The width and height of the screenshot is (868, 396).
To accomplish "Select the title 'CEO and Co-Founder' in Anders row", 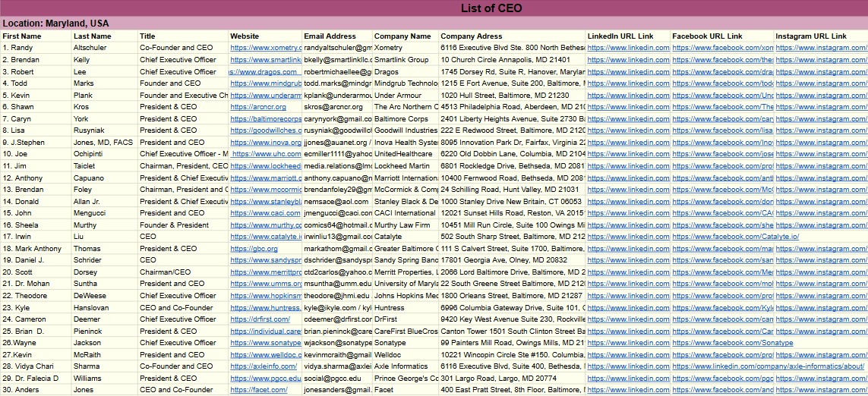I will pyautogui.click(x=183, y=390).
